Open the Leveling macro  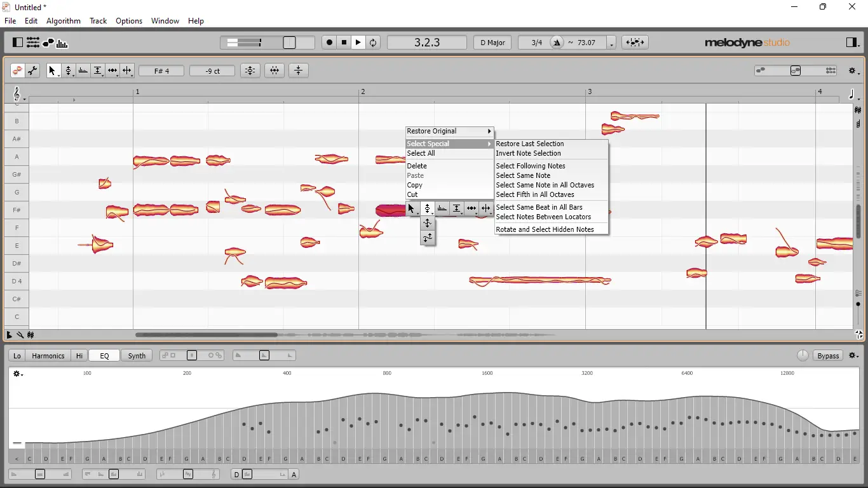tap(298, 71)
